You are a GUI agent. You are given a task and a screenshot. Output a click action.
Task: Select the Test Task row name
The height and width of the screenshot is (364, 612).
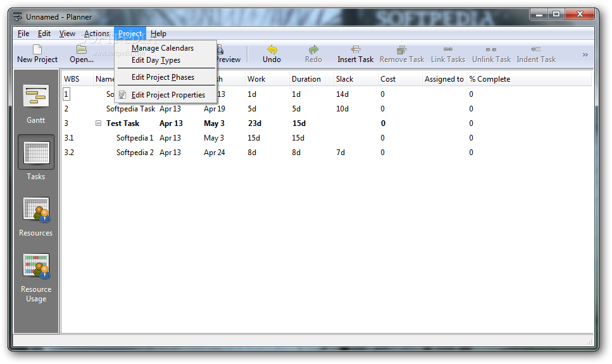(x=123, y=123)
